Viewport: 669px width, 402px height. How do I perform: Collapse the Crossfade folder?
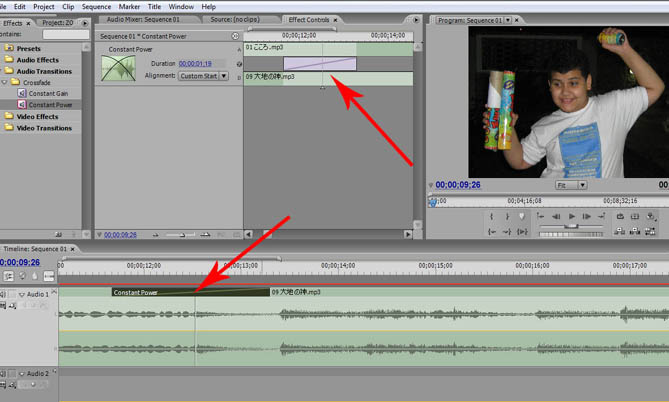[7, 82]
